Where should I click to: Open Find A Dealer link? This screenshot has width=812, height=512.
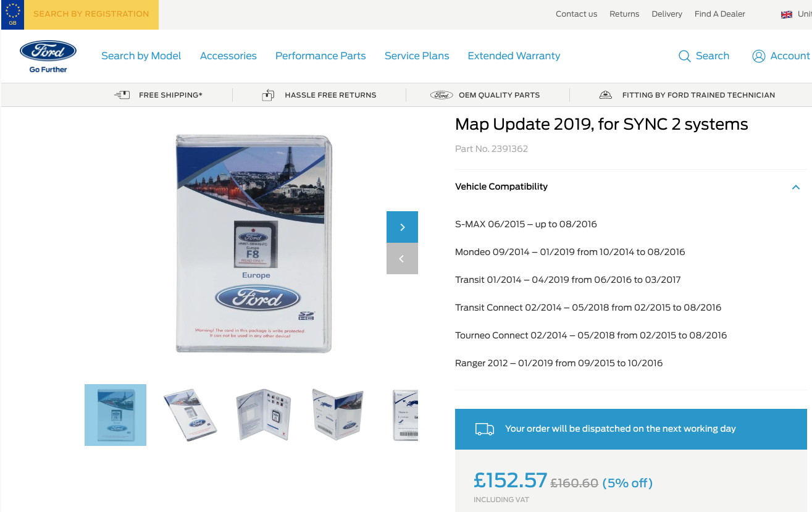click(x=720, y=14)
